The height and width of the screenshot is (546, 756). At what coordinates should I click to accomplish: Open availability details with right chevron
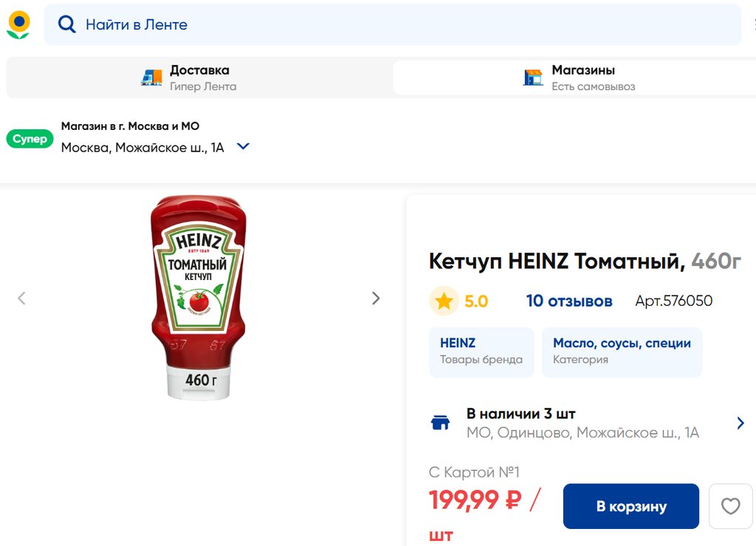click(740, 423)
